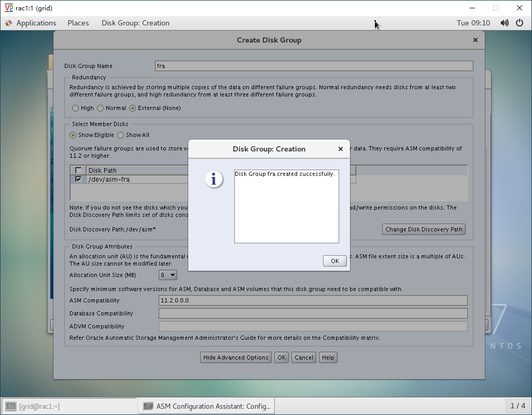532x415 pixels.
Task: Click the ADVM Compatibility field
Action: [x=313, y=326]
